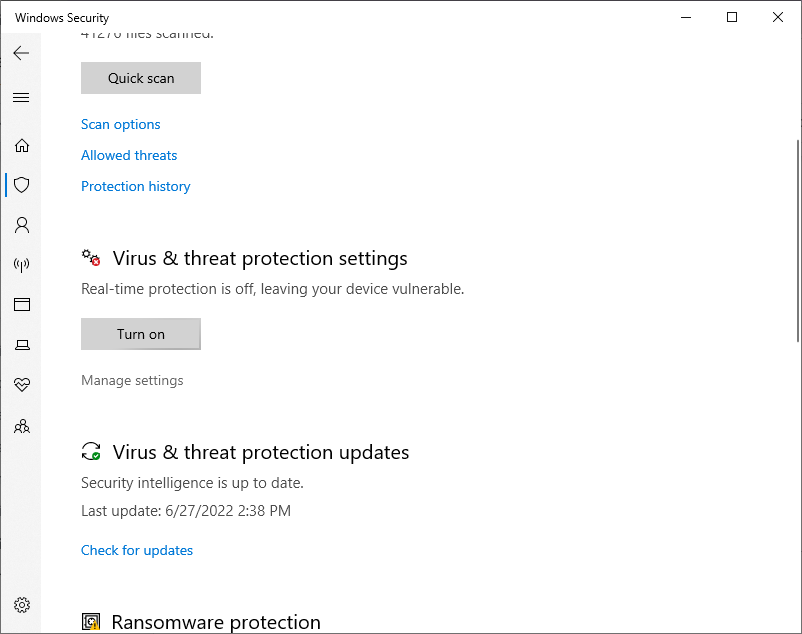Viewport: 802px width, 634px height.
Task: Open Account protection person icon
Action: 21,225
